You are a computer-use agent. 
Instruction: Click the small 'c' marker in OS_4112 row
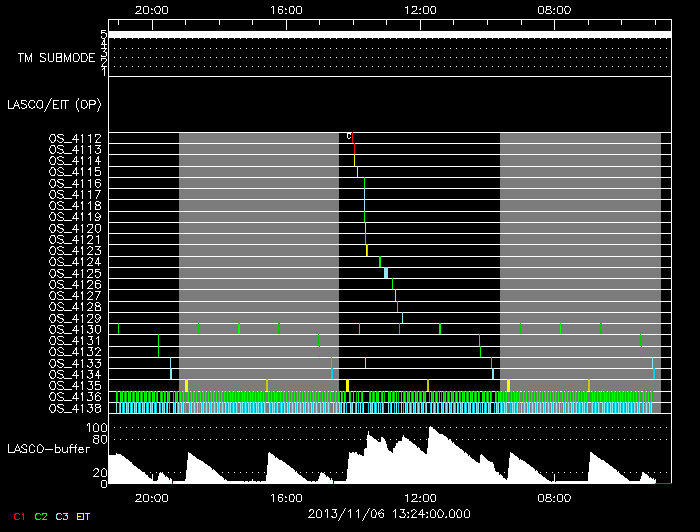pos(349,136)
